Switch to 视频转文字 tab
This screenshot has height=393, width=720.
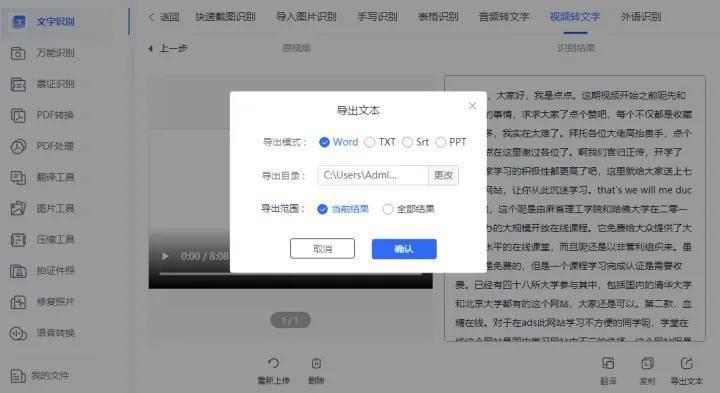[575, 17]
